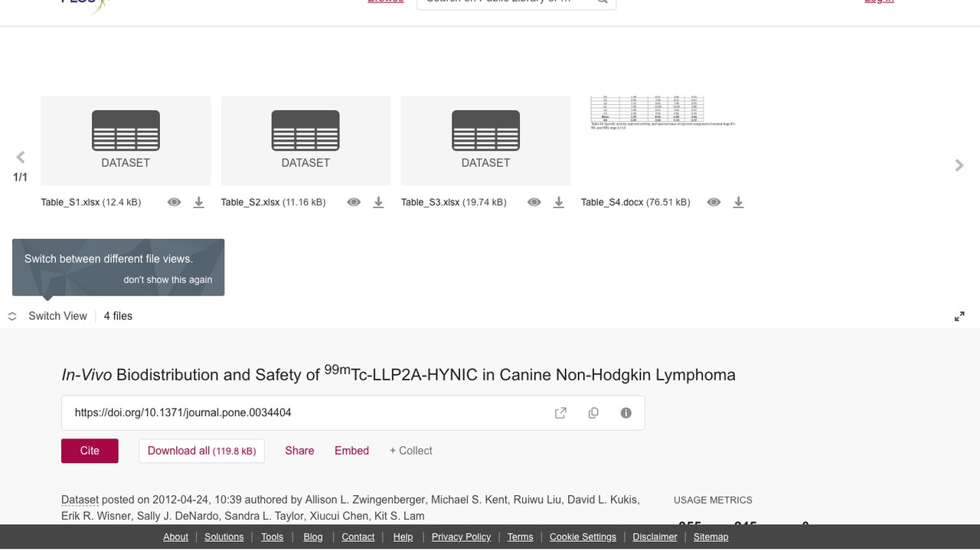Show DOI info icon

pos(626,413)
